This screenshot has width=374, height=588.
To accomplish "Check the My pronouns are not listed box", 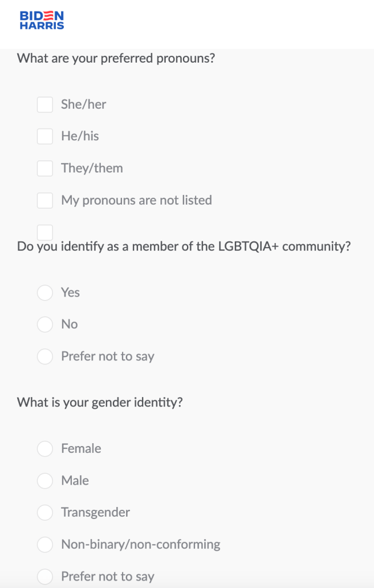I will point(45,201).
